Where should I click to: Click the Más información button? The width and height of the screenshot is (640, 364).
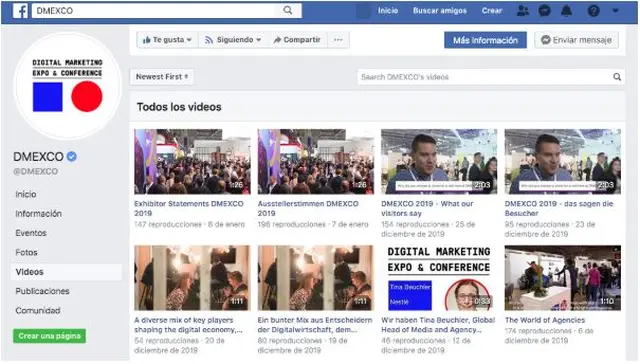[x=485, y=40]
